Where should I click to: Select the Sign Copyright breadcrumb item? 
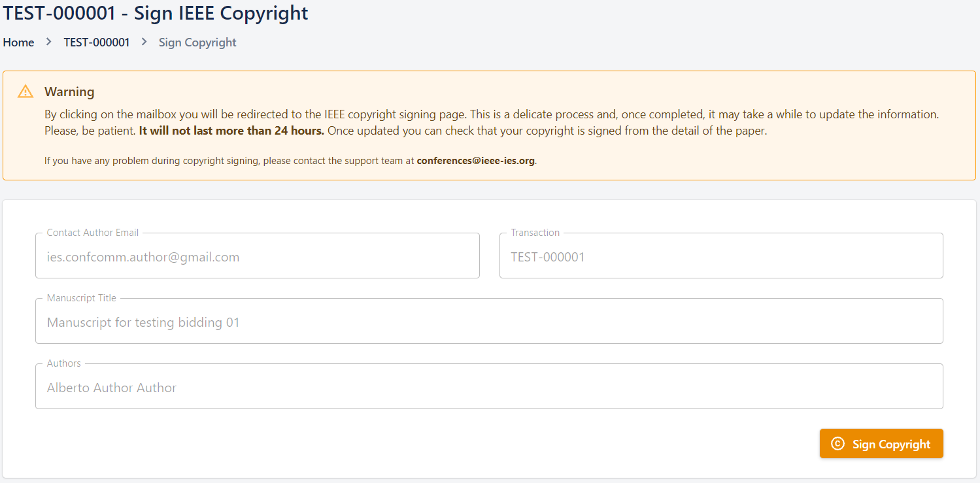pyautogui.click(x=197, y=42)
